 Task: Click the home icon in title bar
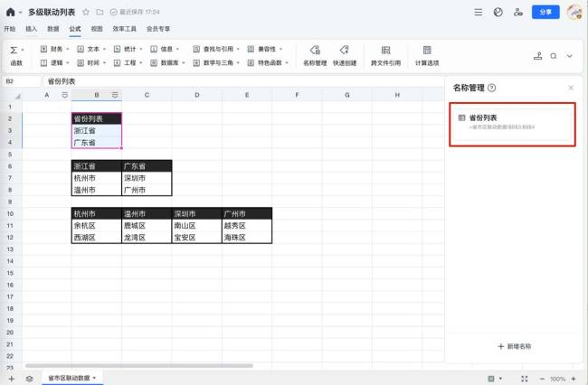[10, 13]
